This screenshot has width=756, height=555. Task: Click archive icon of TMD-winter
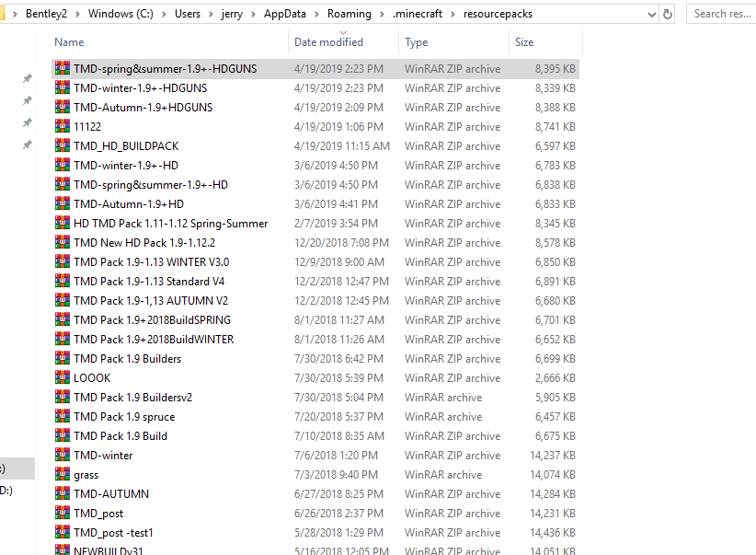tap(63, 455)
